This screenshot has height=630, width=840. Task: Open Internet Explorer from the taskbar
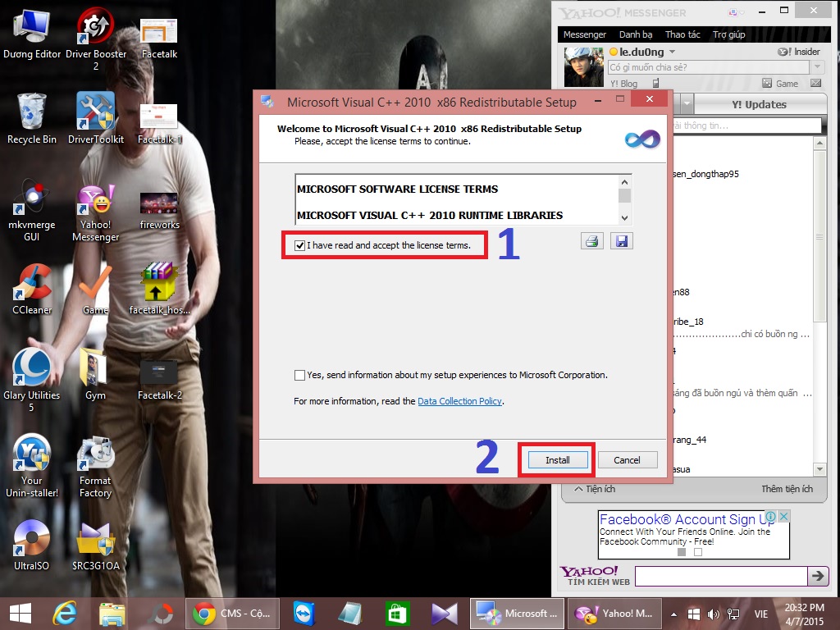pyautogui.click(x=66, y=614)
